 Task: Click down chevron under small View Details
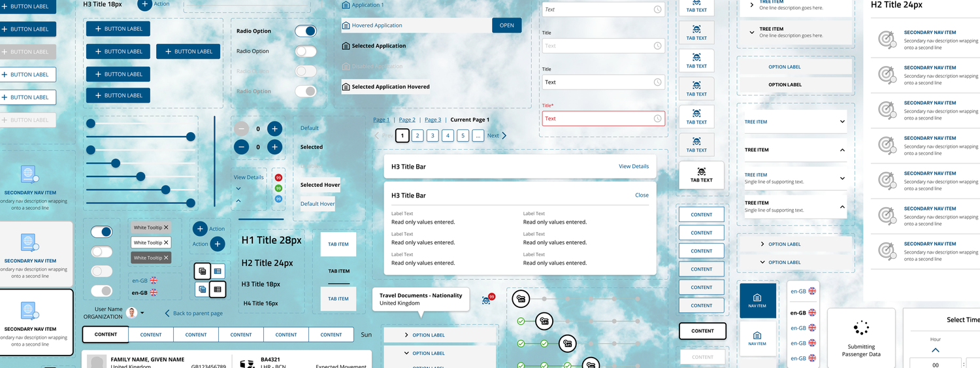click(x=238, y=188)
